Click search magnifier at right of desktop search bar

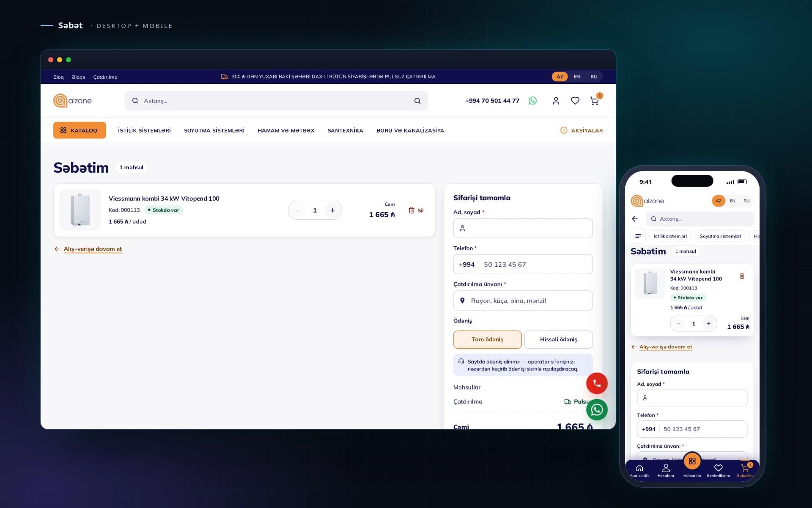(x=417, y=101)
